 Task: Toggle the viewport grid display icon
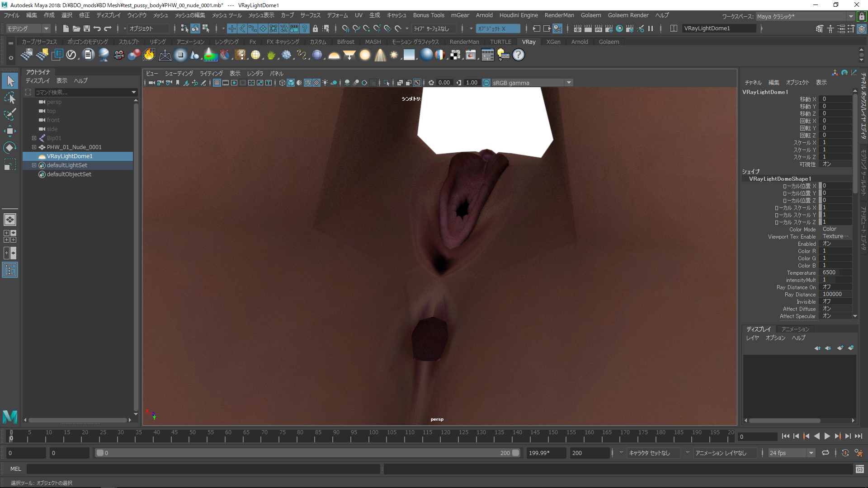(x=217, y=83)
